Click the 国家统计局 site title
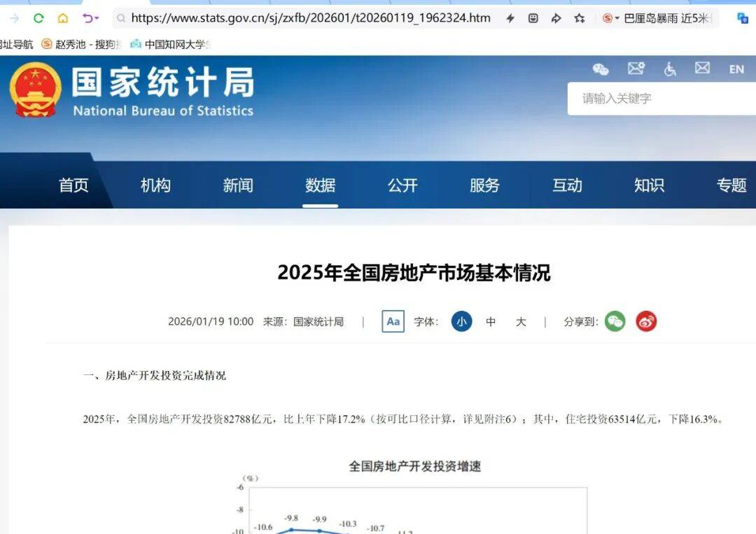756x534 pixels. [x=163, y=83]
